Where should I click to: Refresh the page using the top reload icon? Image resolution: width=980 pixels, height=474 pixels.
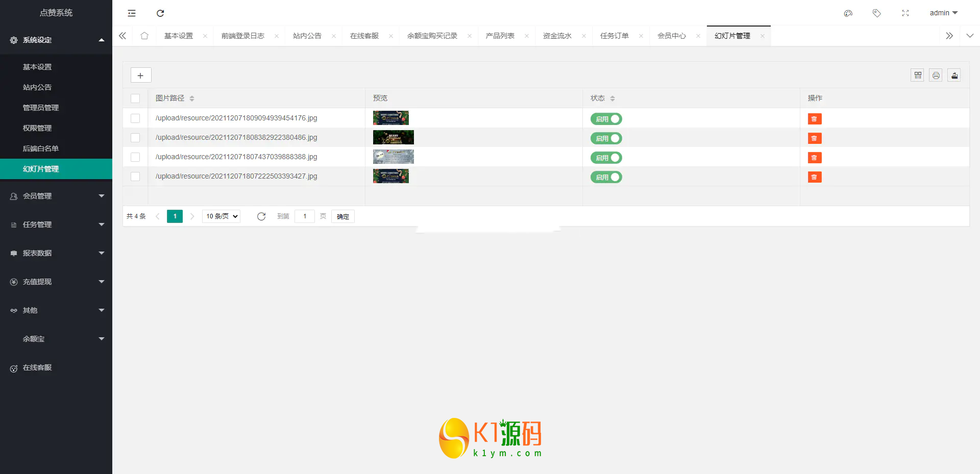point(160,13)
